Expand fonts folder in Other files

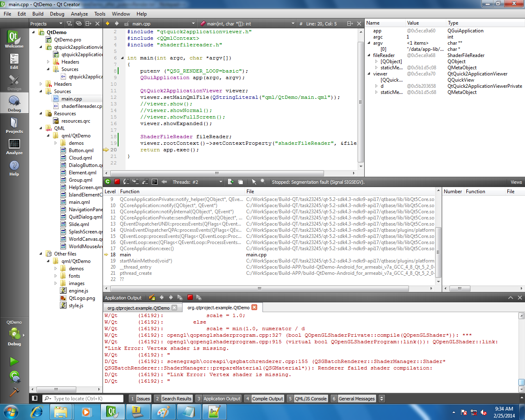coord(56,276)
